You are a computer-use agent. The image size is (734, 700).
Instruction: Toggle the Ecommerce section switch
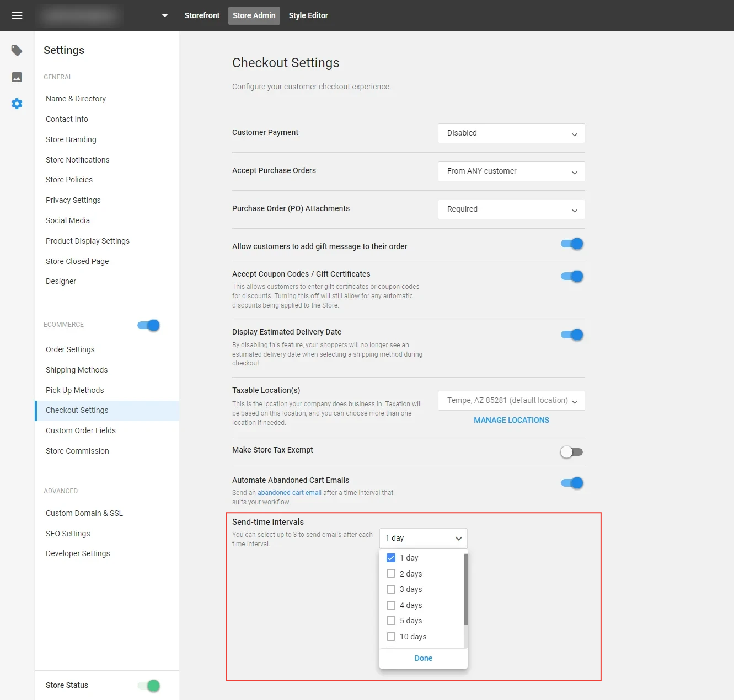pyautogui.click(x=149, y=325)
